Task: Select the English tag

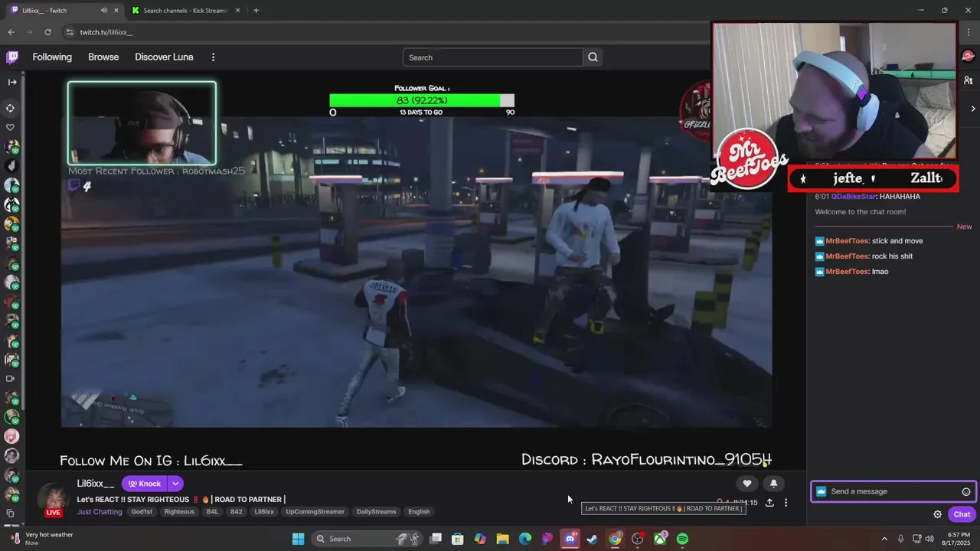Action: pos(419,512)
